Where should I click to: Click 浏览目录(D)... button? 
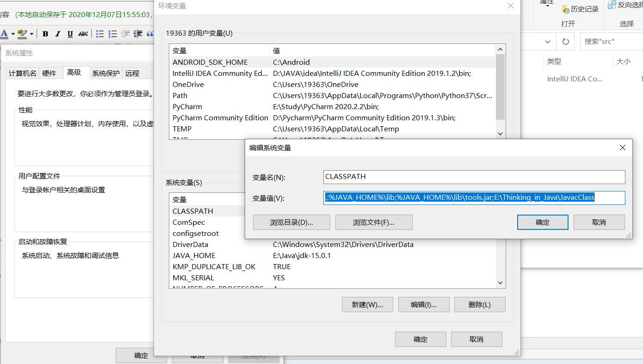(291, 222)
